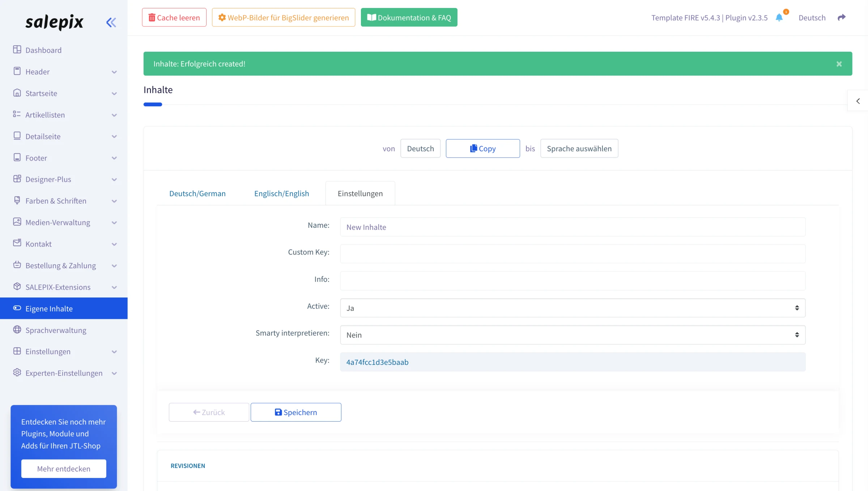The image size is (868, 491).
Task: Click the Farben & Schriften brush icon
Action: [x=17, y=200]
